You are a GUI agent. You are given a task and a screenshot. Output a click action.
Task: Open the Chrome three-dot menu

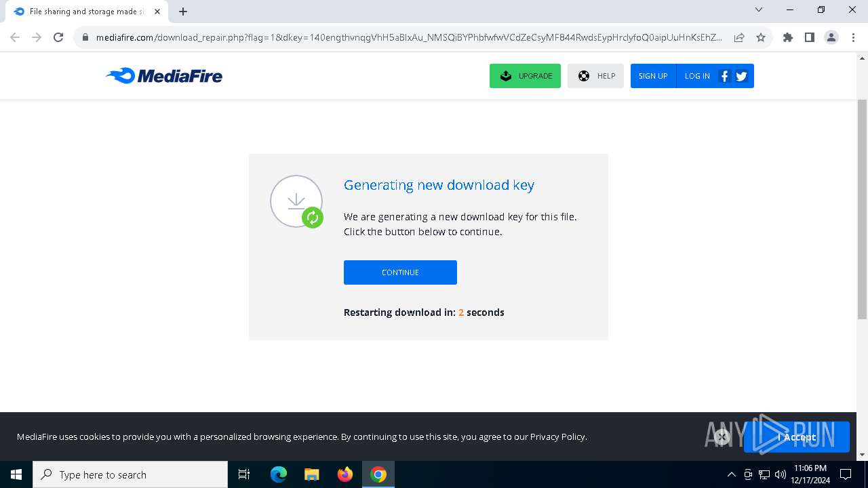[x=852, y=37]
